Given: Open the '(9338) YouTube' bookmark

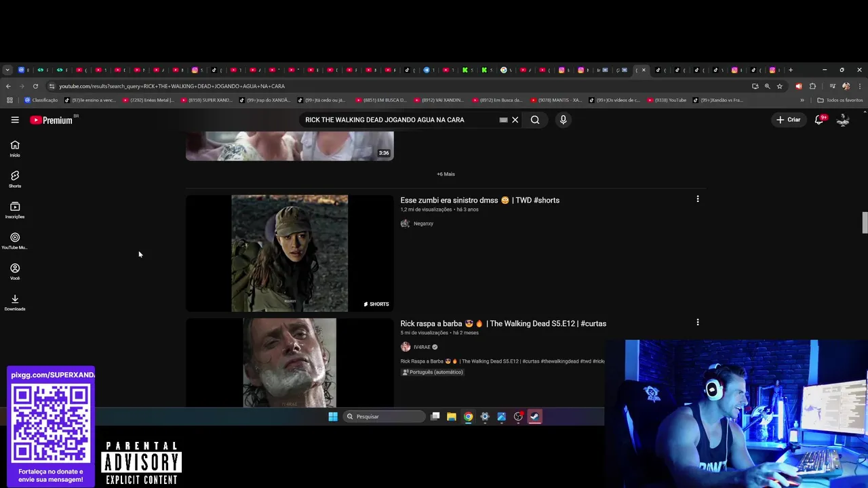Looking at the screenshot, I should pyautogui.click(x=667, y=100).
